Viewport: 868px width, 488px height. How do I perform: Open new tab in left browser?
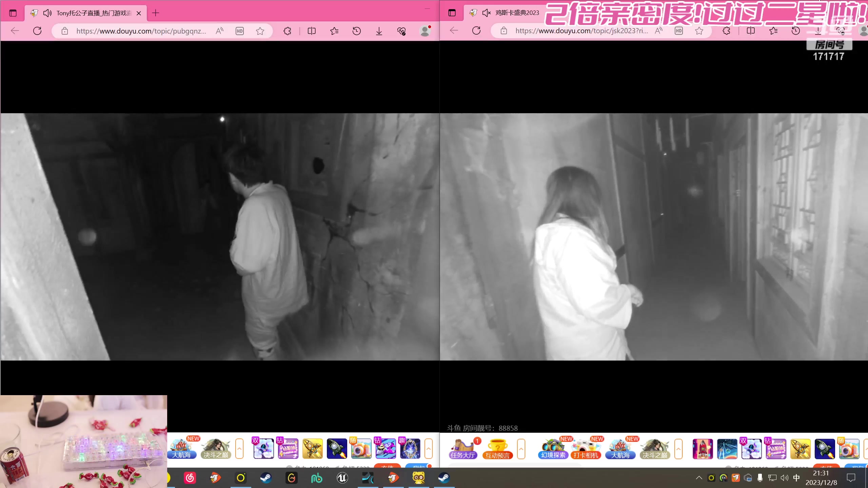pos(156,13)
